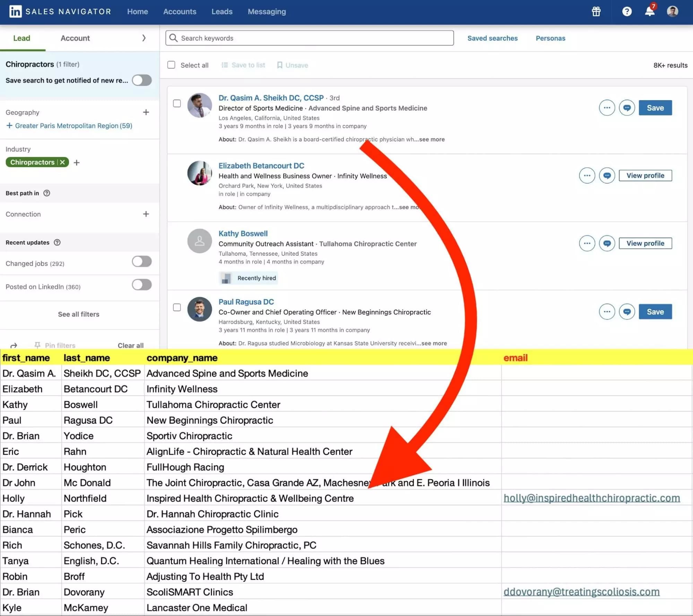
Task: Toggle the Changed jobs switch
Action: point(141,262)
